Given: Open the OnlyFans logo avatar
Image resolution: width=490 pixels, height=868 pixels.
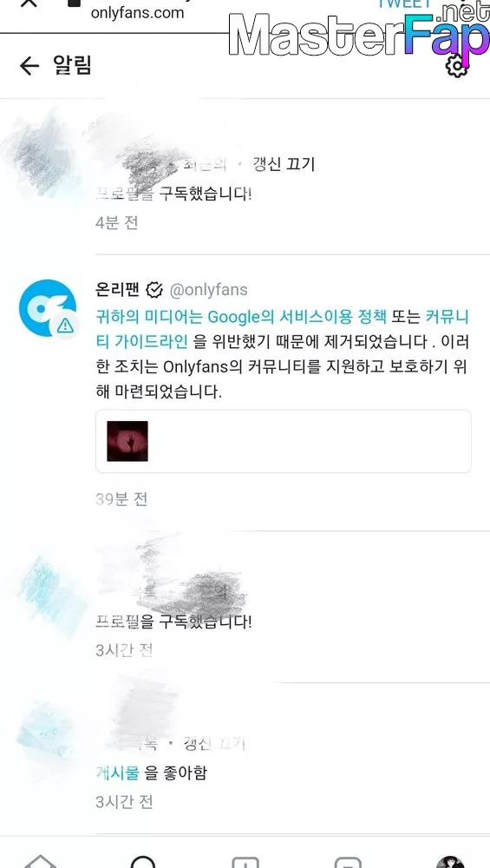Looking at the screenshot, I should (48, 308).
